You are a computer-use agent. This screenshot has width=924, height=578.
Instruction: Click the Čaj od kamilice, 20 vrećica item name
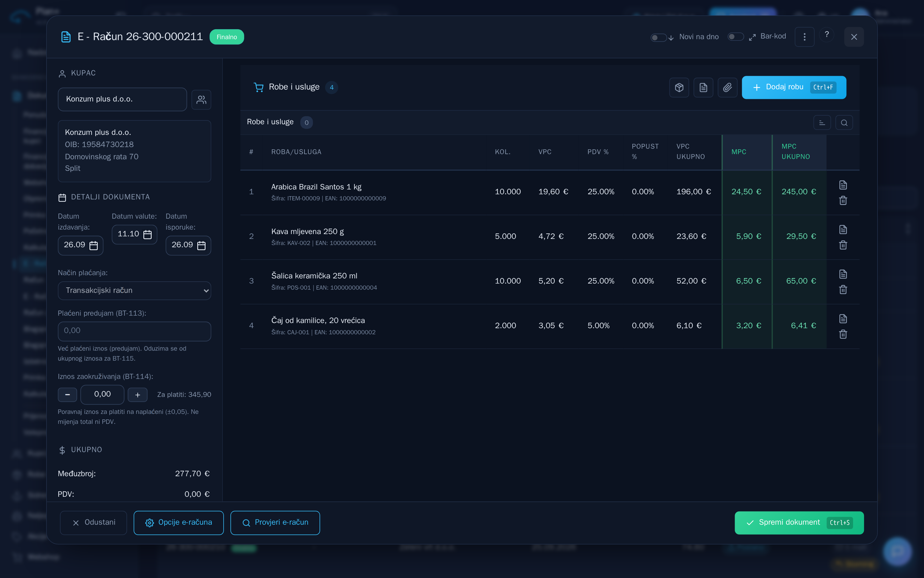[x=318, y=321]
